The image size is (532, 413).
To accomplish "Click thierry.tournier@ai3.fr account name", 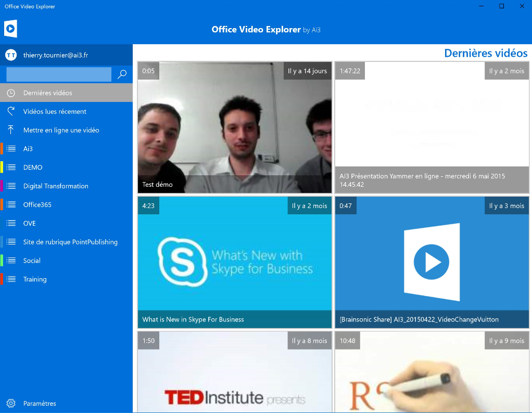I will pos(56,55).
